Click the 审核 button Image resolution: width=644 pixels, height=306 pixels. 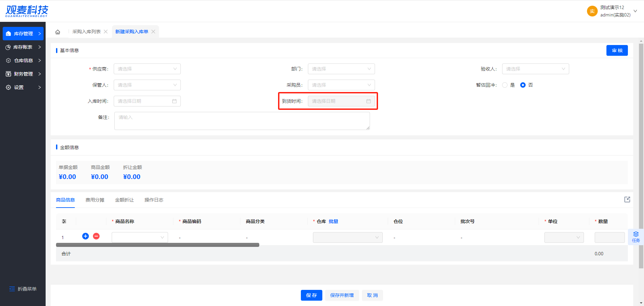(617, 50)
